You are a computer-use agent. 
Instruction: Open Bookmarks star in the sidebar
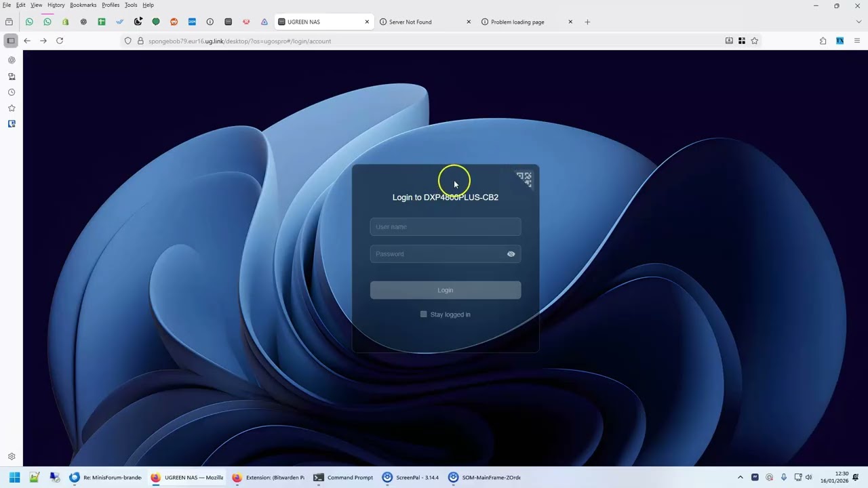pos(12,108)
